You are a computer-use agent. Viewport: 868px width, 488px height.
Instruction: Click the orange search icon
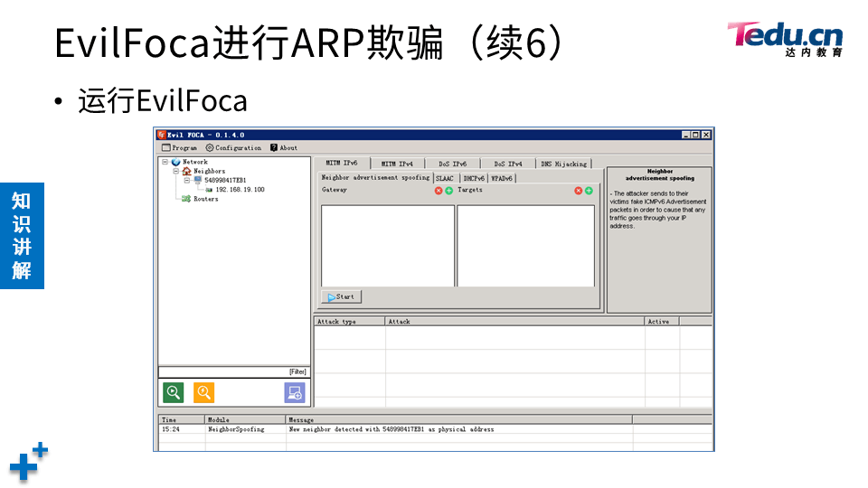[203, 392]
